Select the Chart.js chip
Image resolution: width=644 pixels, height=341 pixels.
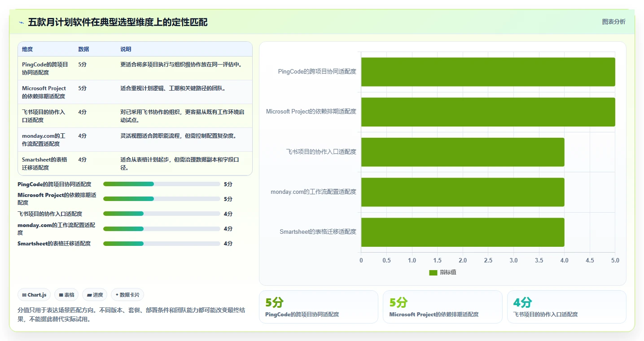coord(35,295)
